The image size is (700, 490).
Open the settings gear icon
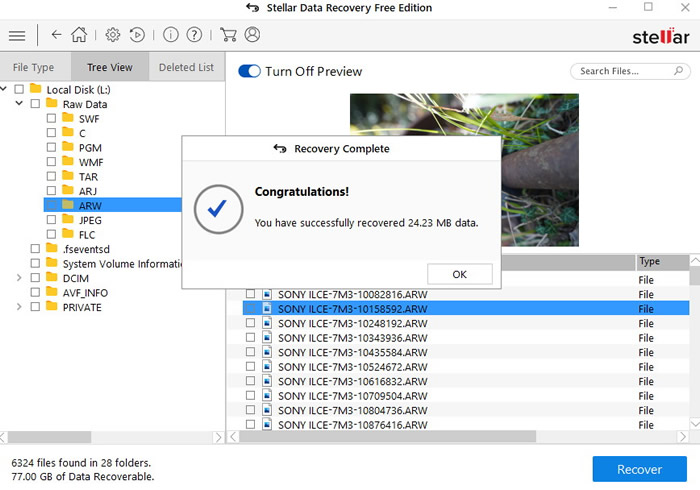(x=113, y=35)
